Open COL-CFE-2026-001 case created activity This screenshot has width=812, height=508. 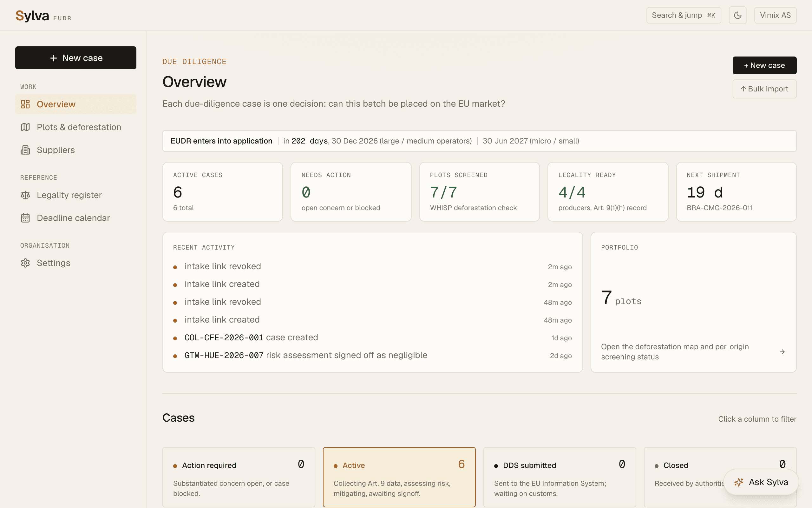tap(372, 337)
